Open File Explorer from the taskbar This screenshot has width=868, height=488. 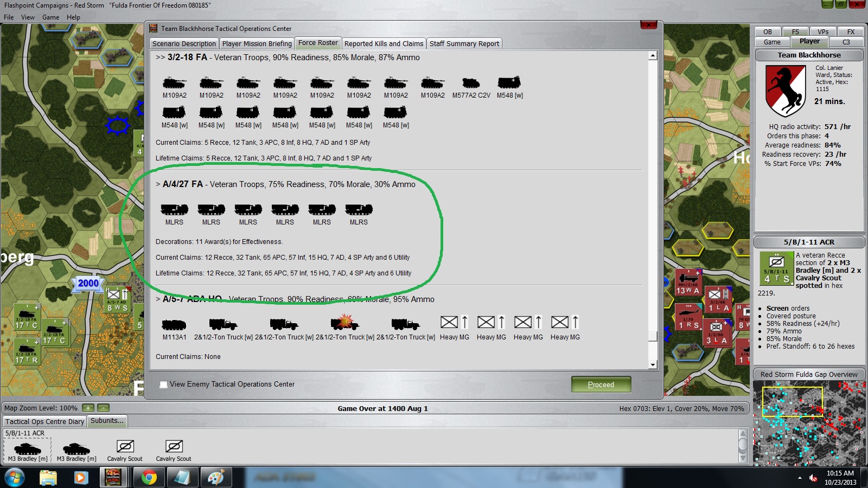click(48, 478)
